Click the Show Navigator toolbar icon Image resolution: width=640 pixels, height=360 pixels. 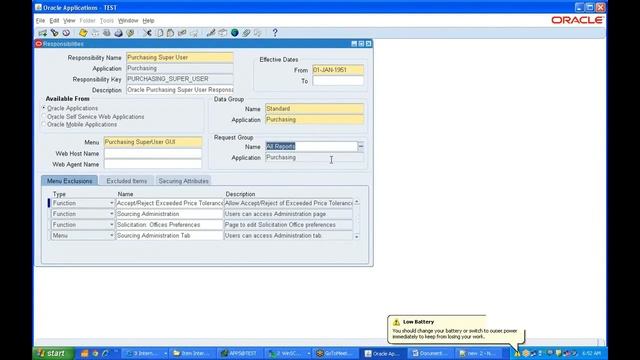pos(66,33)
